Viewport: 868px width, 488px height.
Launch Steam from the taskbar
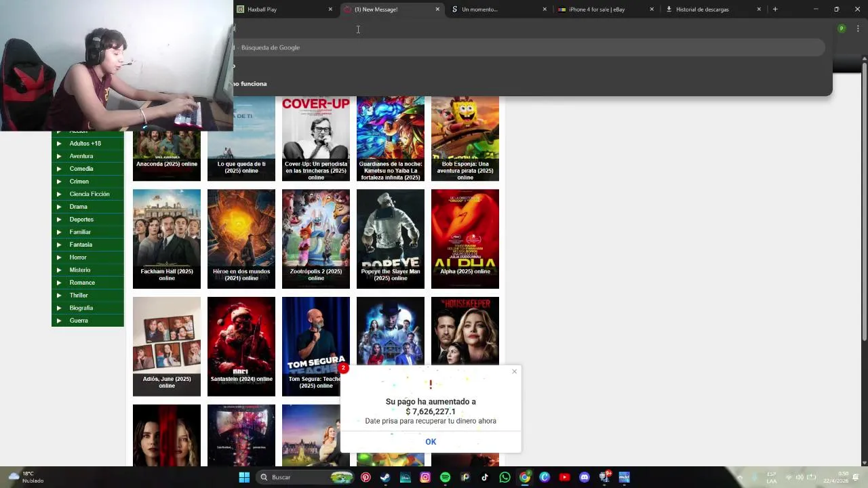click(x=385, y=477)
